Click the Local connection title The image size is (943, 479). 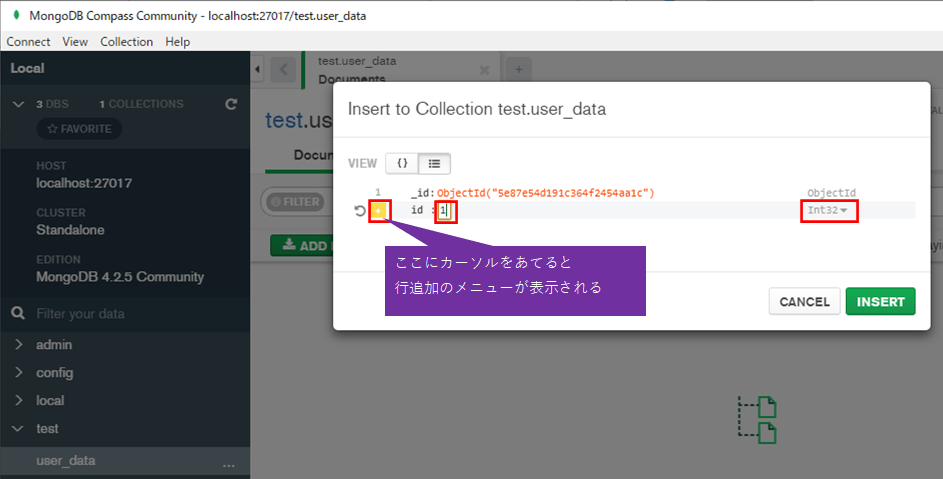27,68
